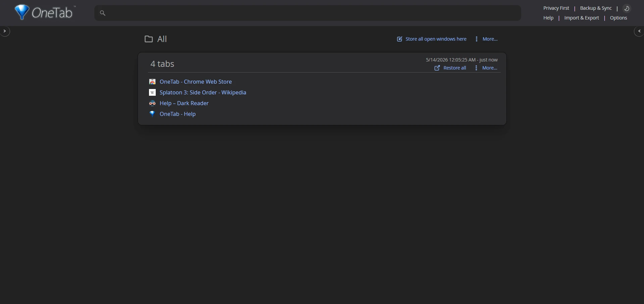
Task: Open the OneTab - Help saved tab
Action: 178,114
